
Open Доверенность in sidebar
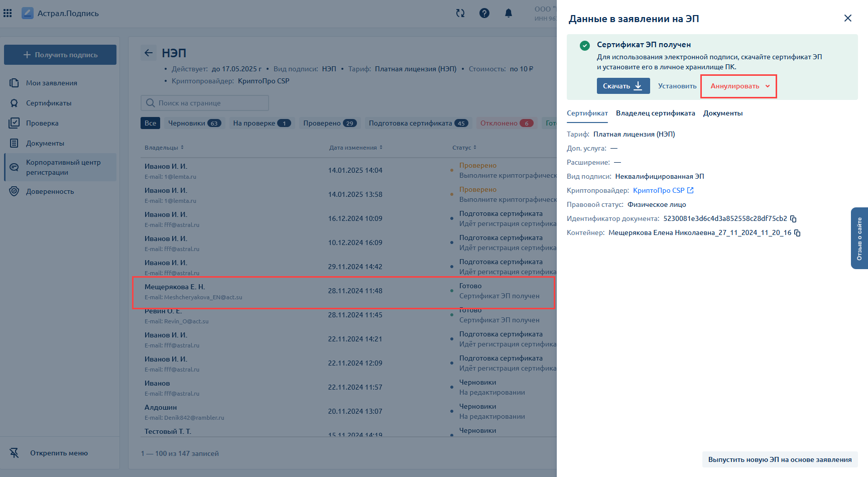pyautogui.click(x=50, y=191)
